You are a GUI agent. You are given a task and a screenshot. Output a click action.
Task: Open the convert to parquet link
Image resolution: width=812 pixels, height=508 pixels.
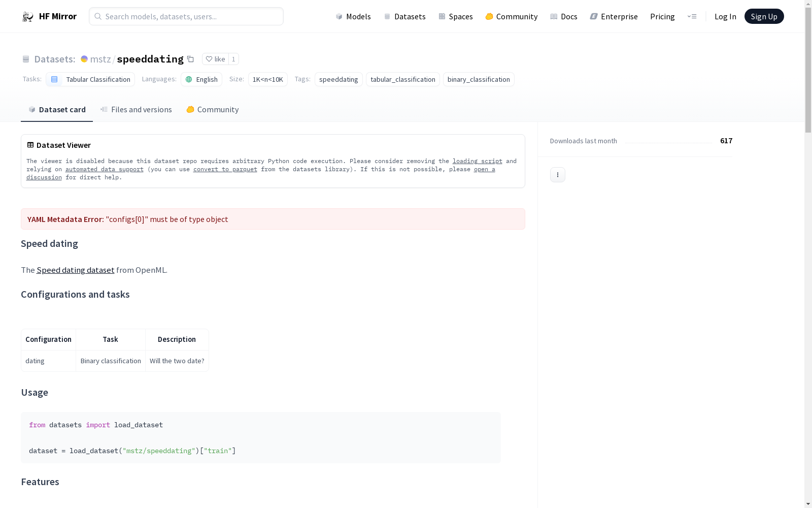pos(225,169)
